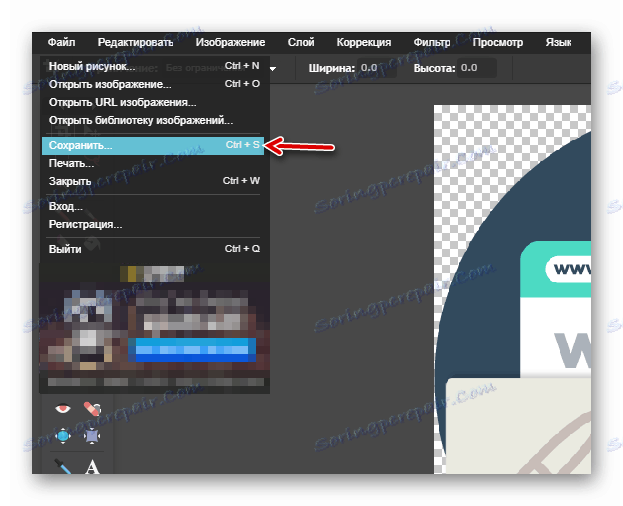The height and width of the screenshot is (506, 623).
Task: Select the Red eye reduction tool
Action: point(63,408)
